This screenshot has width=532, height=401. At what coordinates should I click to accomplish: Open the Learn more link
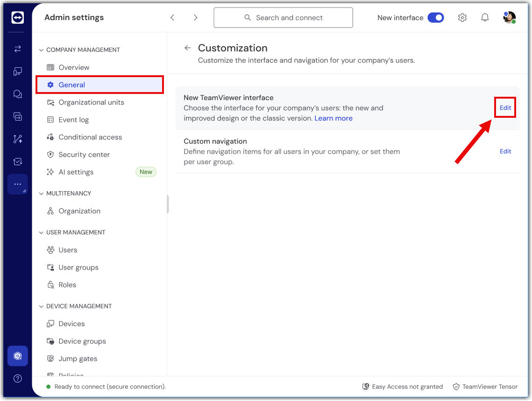(x=333, y=118)
